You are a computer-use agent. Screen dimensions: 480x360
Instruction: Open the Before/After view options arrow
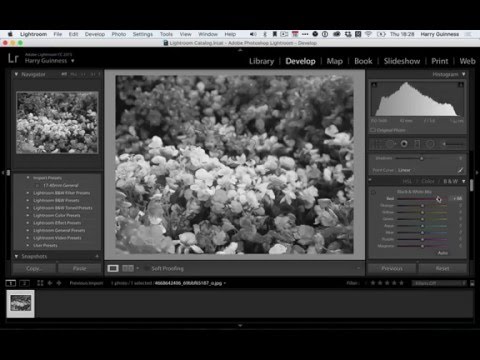(138, 268)
